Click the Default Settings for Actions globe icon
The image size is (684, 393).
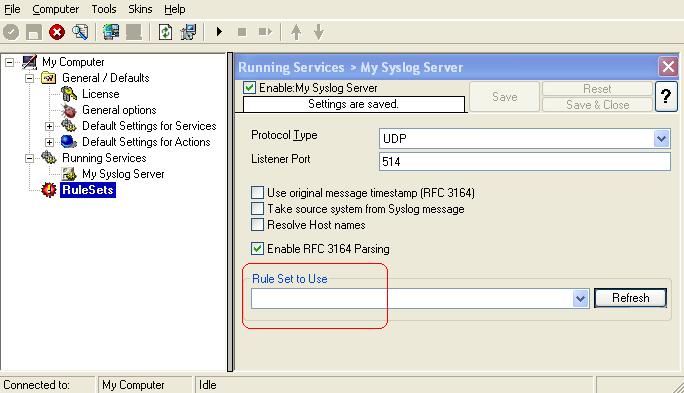(69, 142)
